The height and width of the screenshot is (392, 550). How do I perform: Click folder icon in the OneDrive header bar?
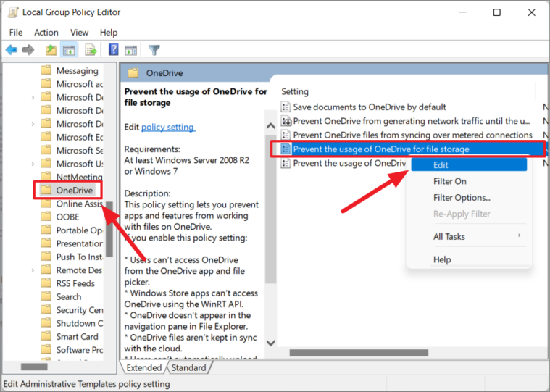coord(133,72)
